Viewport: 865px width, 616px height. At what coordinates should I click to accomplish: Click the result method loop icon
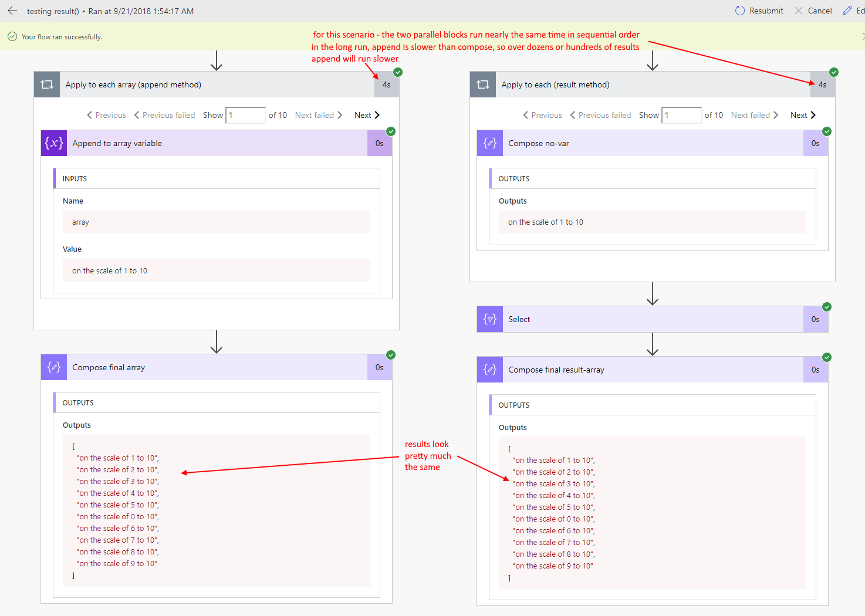click(x=483, y=84)
